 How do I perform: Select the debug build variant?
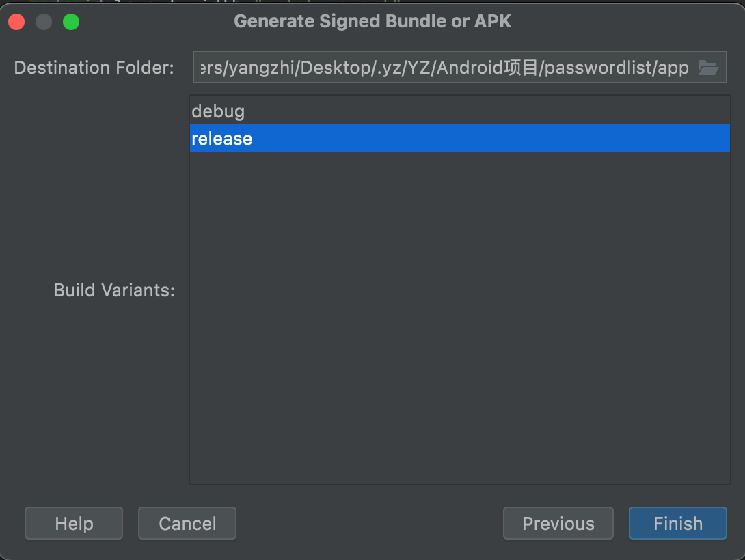click(218, 111)
